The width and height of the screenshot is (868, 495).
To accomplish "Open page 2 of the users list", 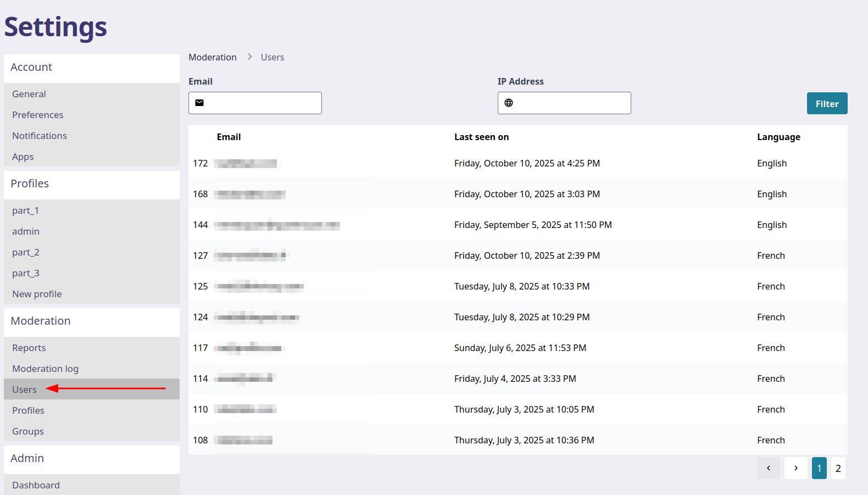I will coord(838,468).
